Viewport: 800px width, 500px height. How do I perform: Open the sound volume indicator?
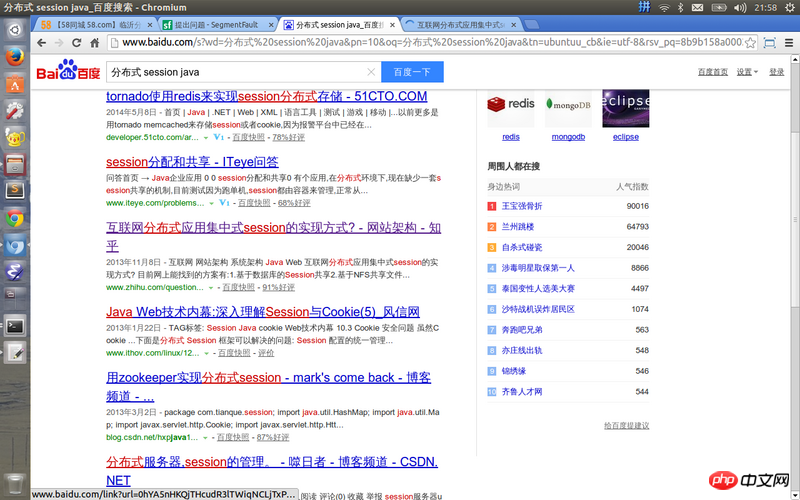pyautogui.click(x=740, y=8)
